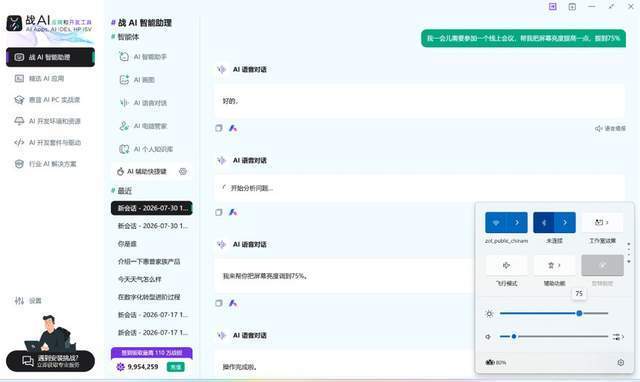
Task: Click the voice icon heading above '好的' reply
Action: pos(222,69)
